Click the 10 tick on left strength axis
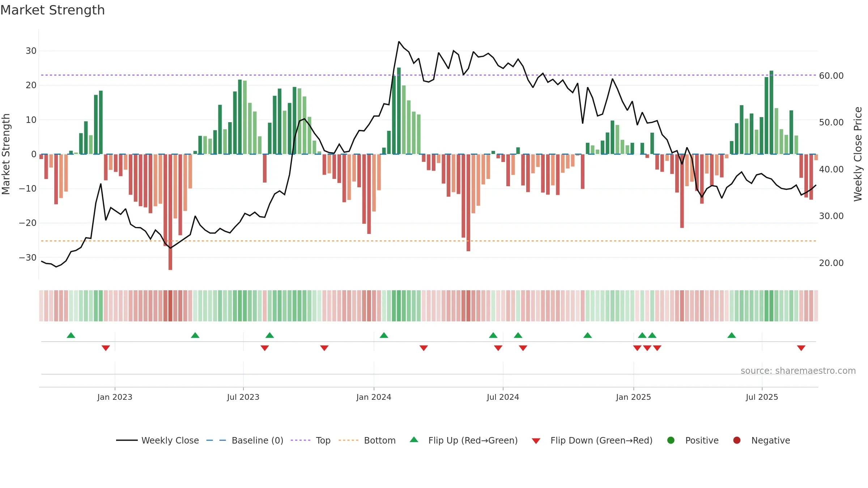Viewport: 868px width, 488px height. [x=31, y=120]
